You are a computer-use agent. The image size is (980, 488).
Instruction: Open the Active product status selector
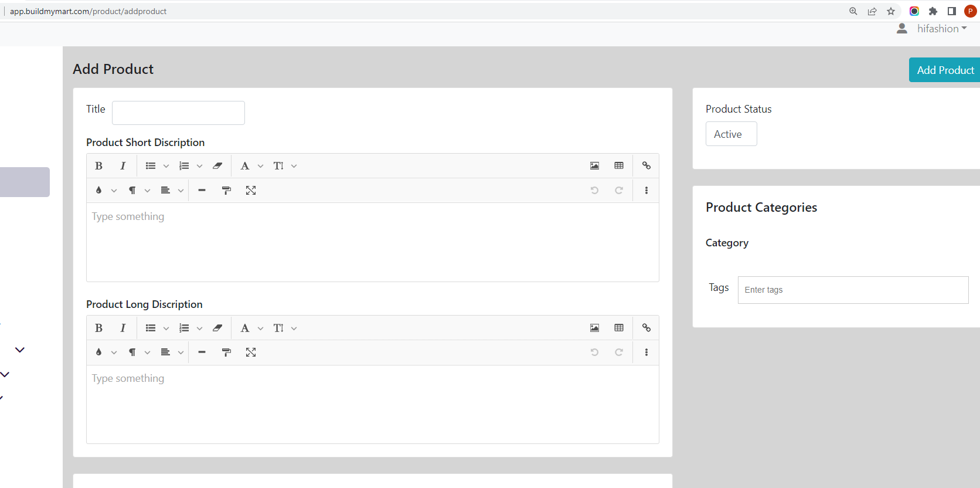(x=731, y=134)
